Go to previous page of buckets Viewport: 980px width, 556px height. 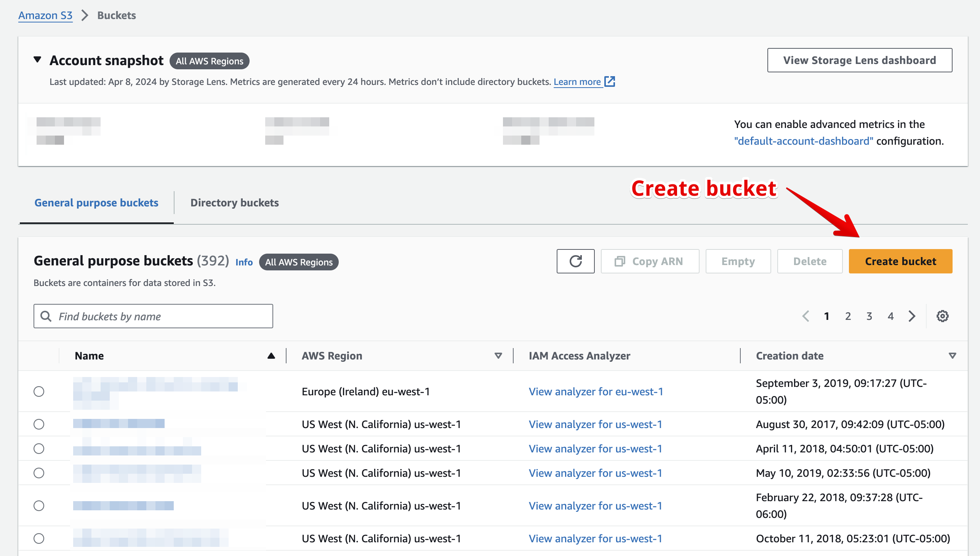[805, 316]
